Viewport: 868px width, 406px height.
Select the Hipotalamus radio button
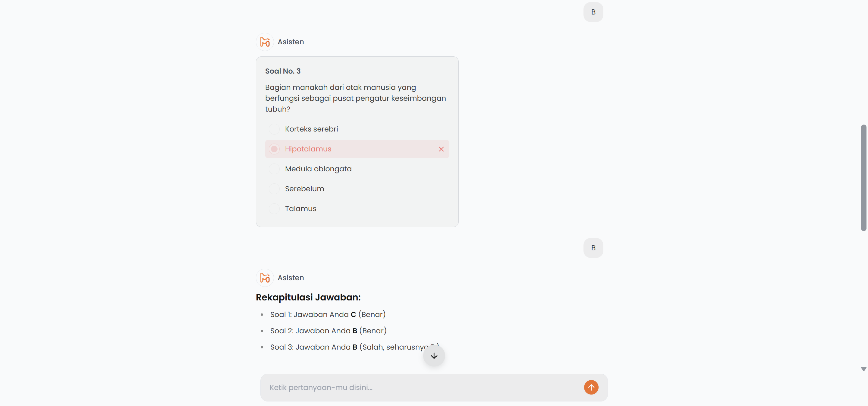point(274,149)
